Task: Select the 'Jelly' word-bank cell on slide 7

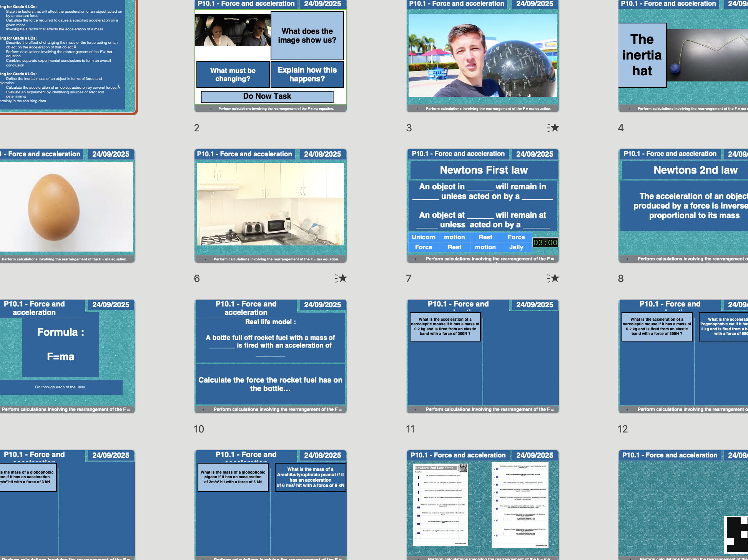Action: tap(516, 247)
